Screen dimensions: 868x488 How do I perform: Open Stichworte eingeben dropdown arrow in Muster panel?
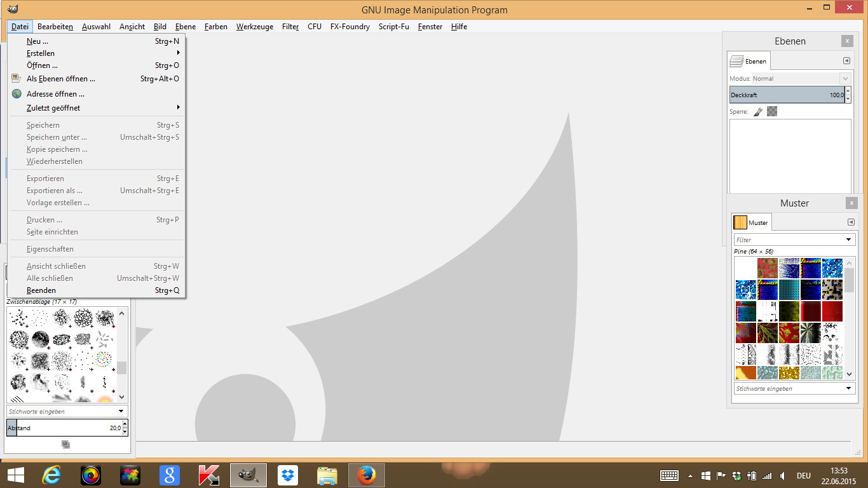click(848, 388)
